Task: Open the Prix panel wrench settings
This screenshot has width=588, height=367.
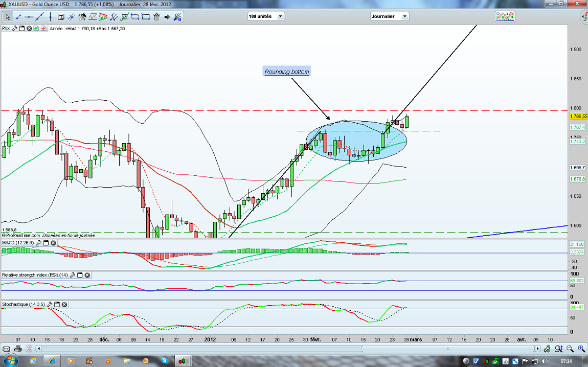Action: pos(14,29)
